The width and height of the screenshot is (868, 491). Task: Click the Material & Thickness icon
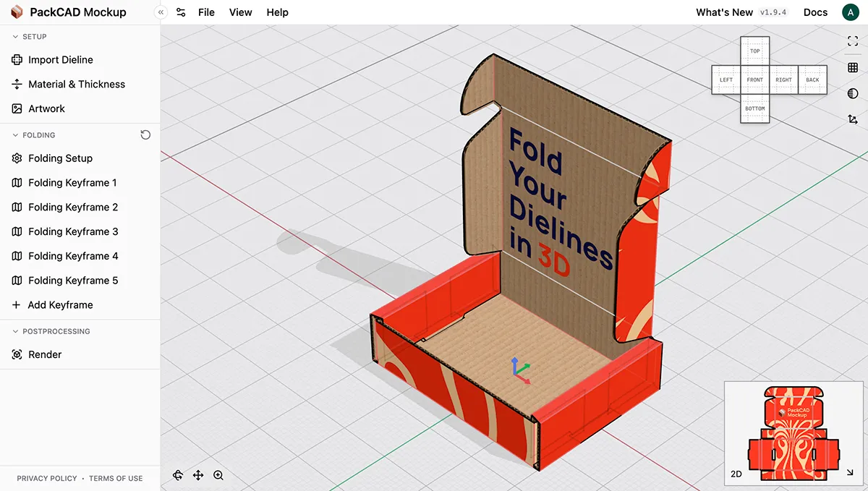[17, 84]
